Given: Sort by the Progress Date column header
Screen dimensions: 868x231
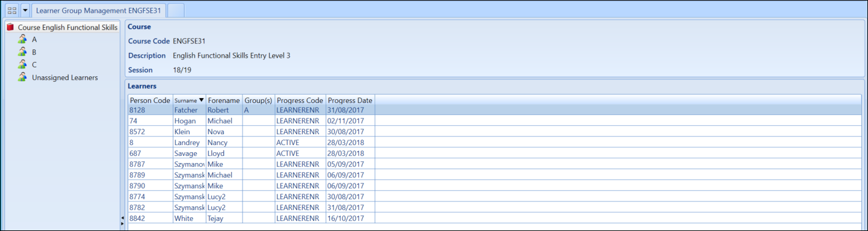Looking at the screenshot, I should [350, 100].
